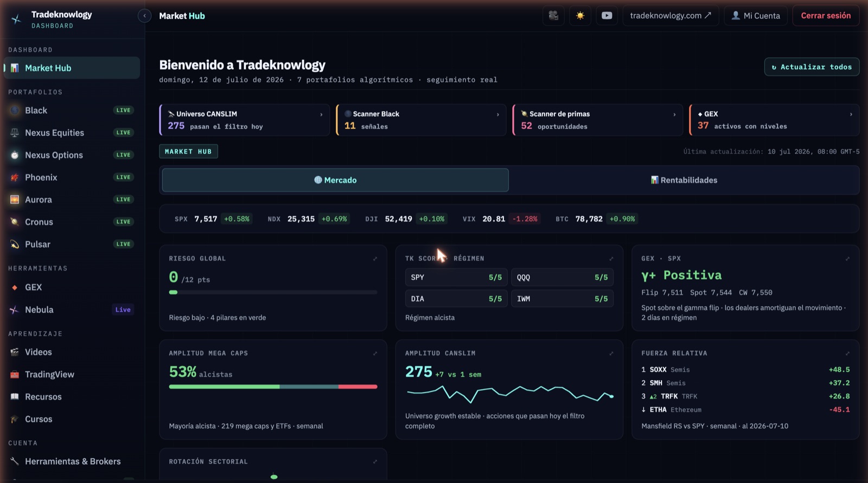This screenshot has height=483, width=868.
Task: Click the TradingView icon in sidebar
Action: (x=15, y=375)
